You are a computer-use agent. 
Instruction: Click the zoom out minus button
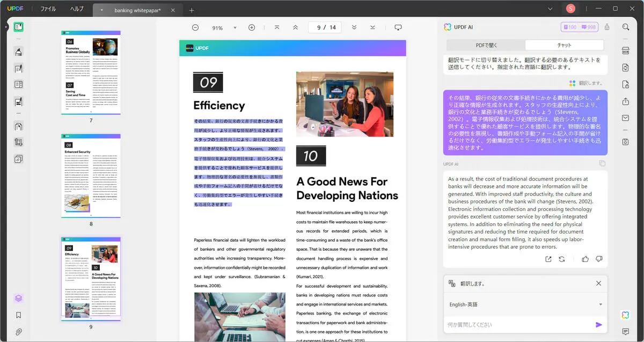[x=195, y=27]
